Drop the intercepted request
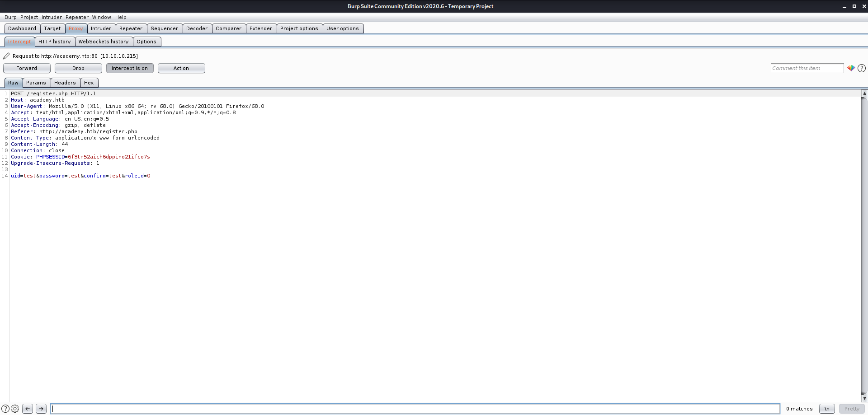 click(x=78, y=68)
